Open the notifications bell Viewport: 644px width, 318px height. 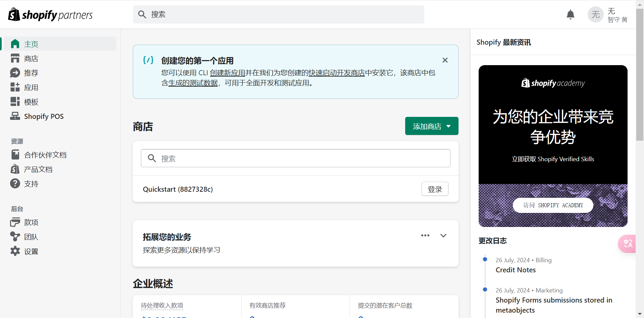570,15
